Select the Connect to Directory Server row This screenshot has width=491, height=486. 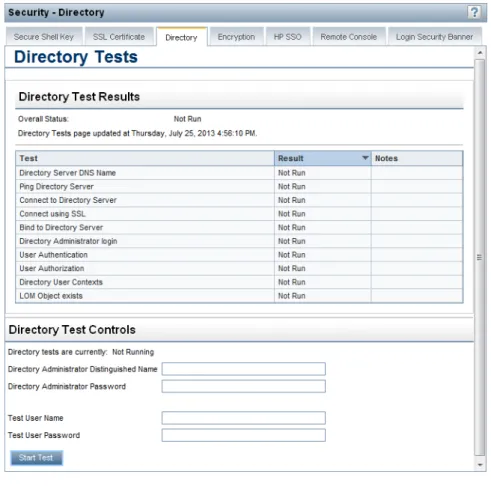tap(239, 200)
